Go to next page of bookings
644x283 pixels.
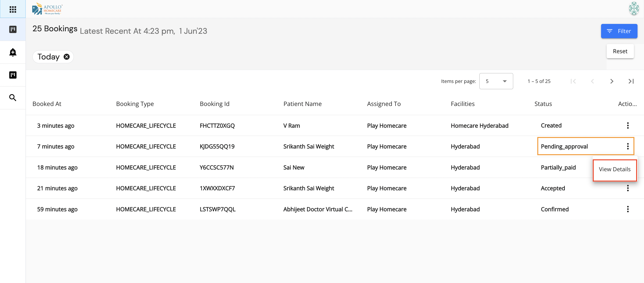pos(612,81)
